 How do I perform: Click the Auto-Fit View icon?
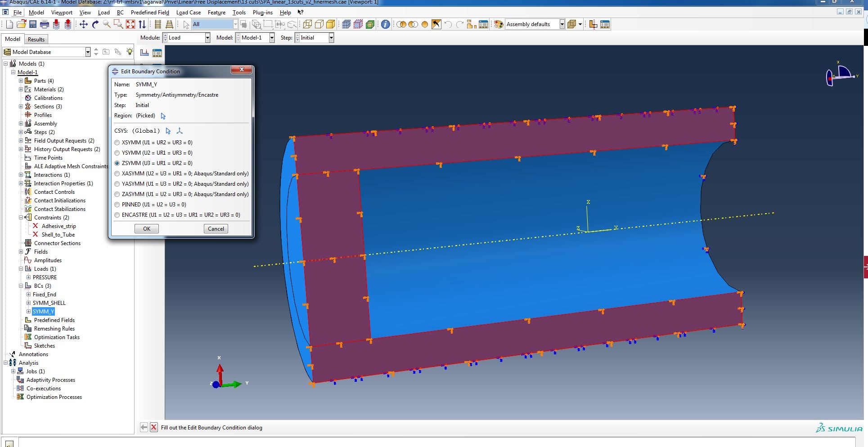[130, 24]
